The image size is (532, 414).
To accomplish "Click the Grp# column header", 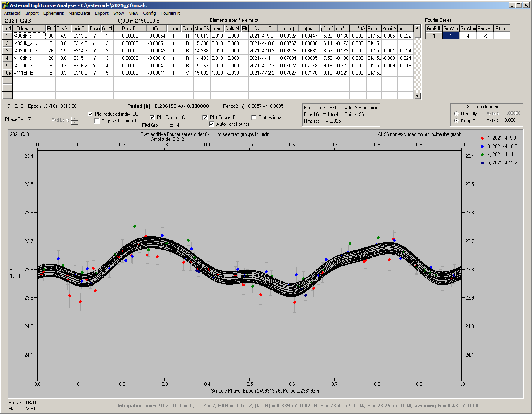I will [x=107, y=29].
